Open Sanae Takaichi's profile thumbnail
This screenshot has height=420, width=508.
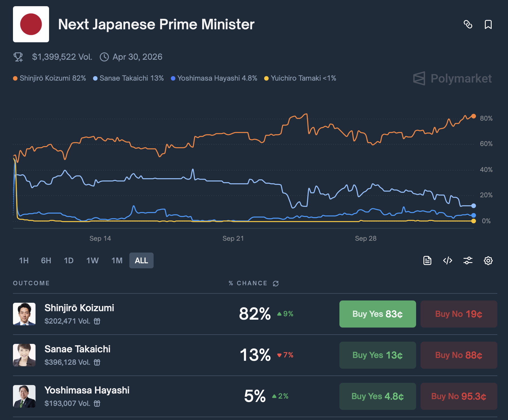pos(24,355)
